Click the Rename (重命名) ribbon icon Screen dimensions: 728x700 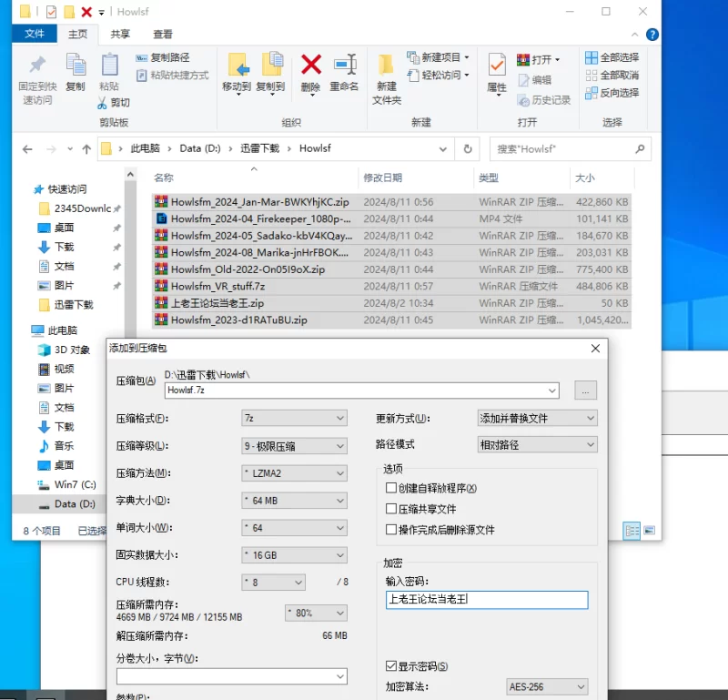pos(344,66)
